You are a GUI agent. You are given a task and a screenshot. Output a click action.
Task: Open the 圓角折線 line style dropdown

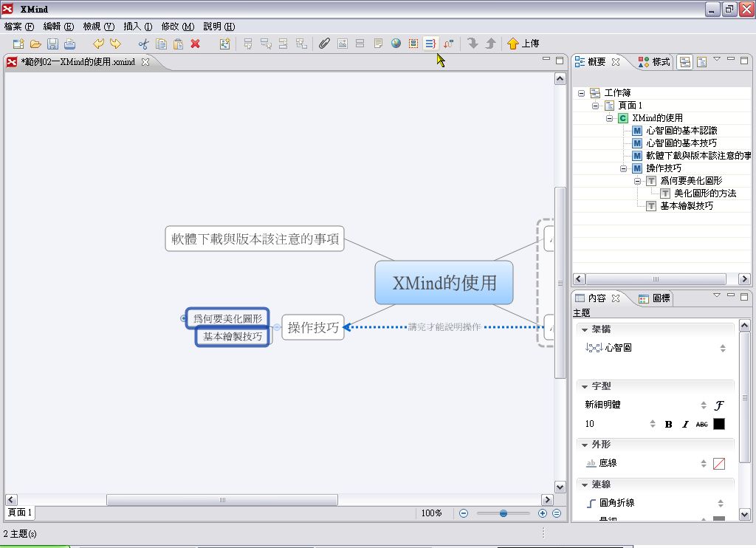click(x=721, y=503)
